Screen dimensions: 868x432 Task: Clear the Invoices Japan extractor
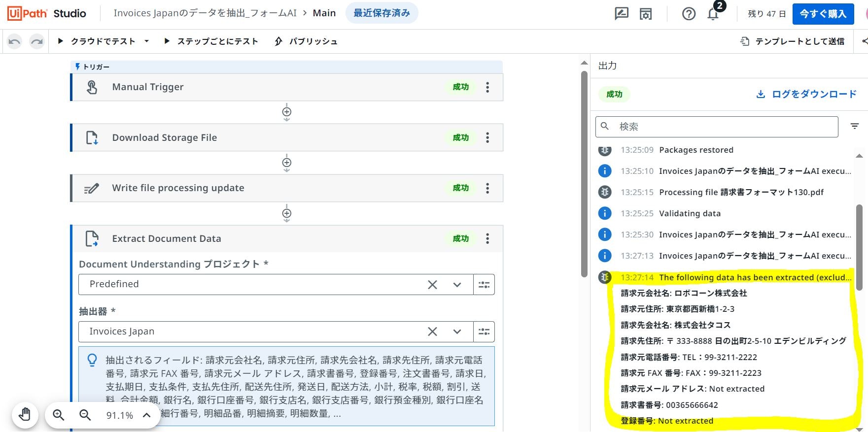coord(432,332)
